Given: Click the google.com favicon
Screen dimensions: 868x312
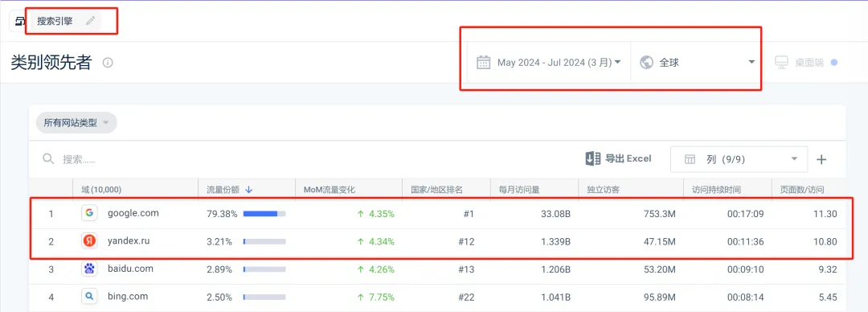Looking at the screenshot, I should 90,213.
